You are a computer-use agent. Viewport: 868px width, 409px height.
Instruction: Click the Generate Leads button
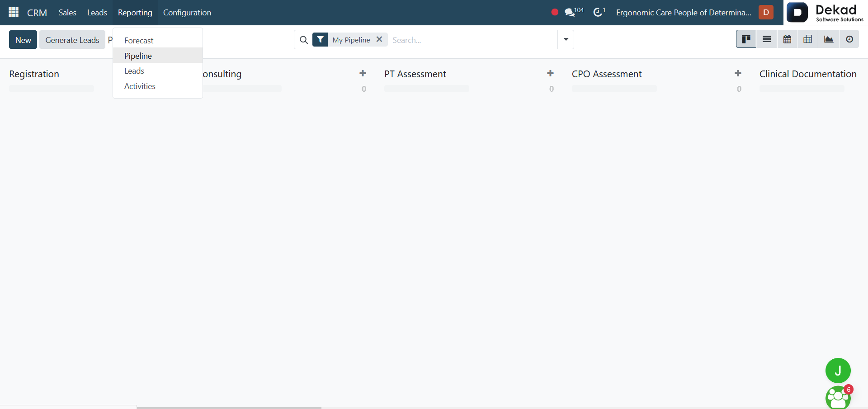pyautogui.click(x=72, y=40)
